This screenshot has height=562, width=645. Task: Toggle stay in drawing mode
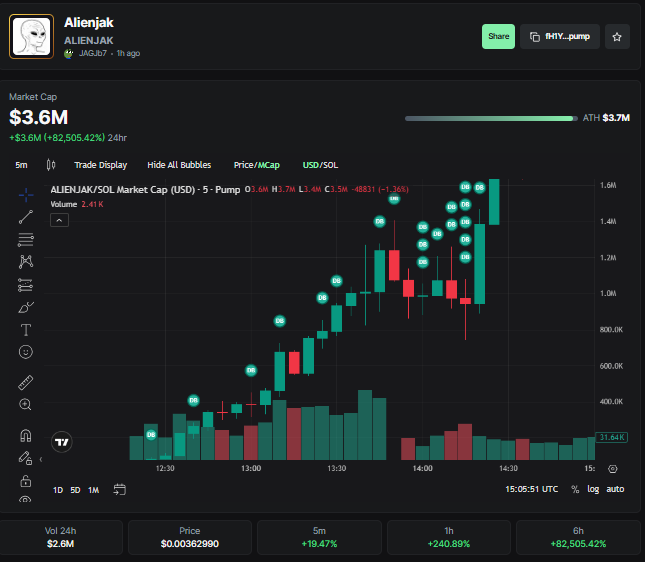pyautogui.click(x=26, y=458)
